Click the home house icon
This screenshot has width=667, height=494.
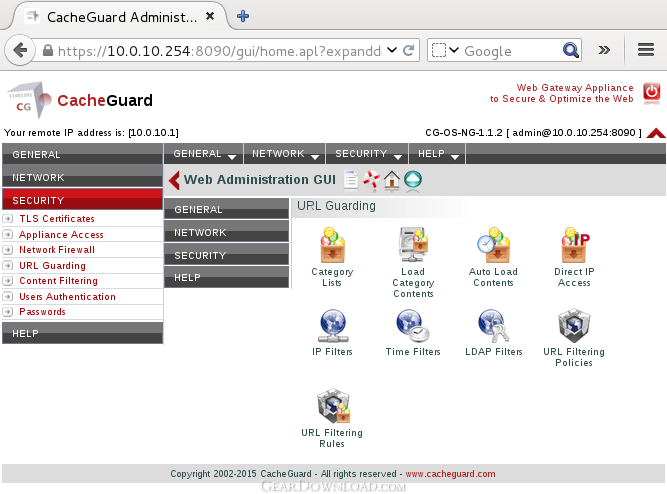click(x=392, y=180)
